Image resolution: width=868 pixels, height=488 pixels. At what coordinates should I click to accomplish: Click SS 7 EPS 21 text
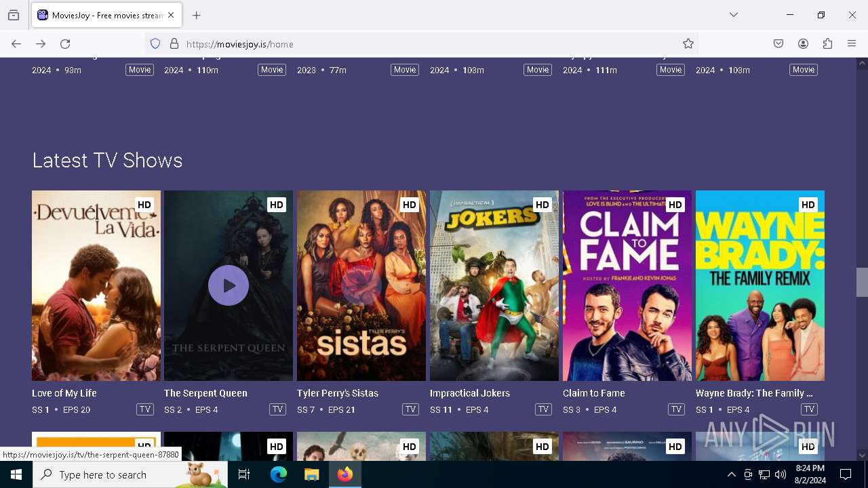pos(326,409)
